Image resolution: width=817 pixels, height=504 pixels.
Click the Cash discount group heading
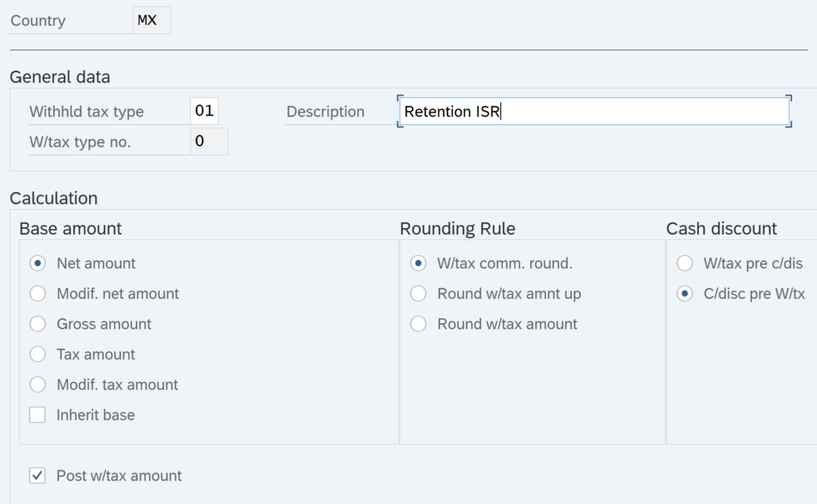pyautogui.click(x=721, y=229)
